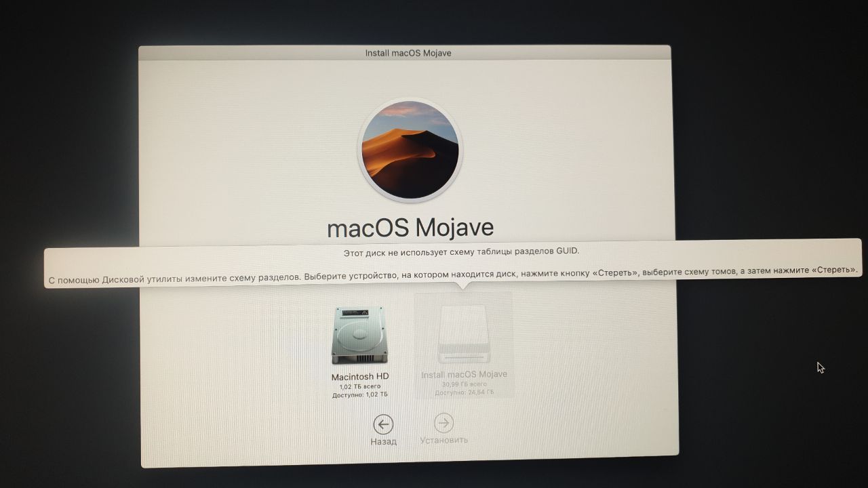The height and width of the screenshot is (488, 868).
Task: Click the '1,02 ТБ всего' capacity text
Action: (360, 386)
